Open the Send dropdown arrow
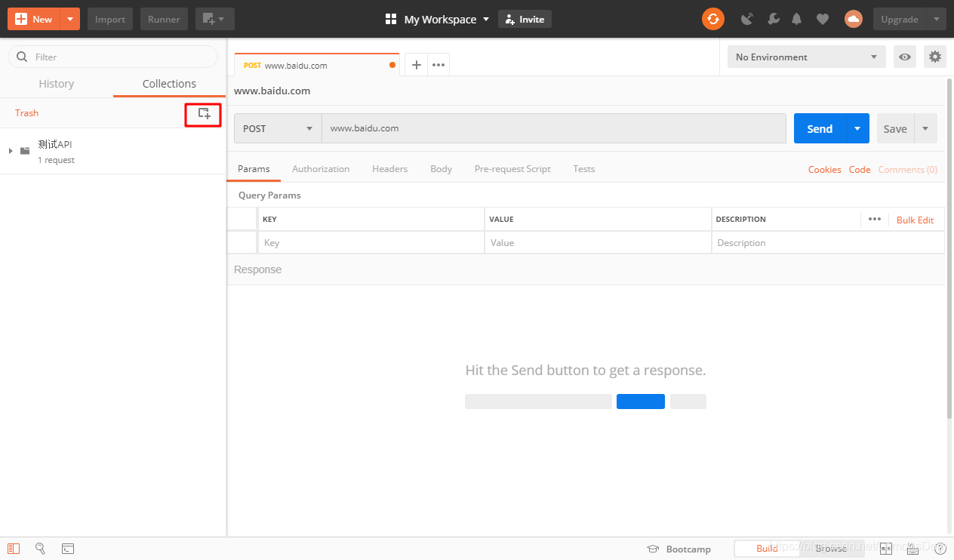954x560 pixels. [858, 128]
